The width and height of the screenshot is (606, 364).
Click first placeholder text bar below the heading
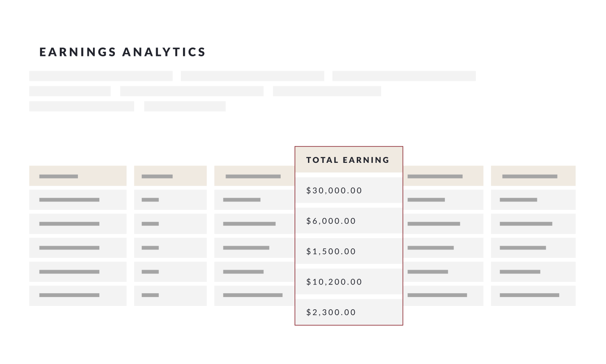coord(101,76)
